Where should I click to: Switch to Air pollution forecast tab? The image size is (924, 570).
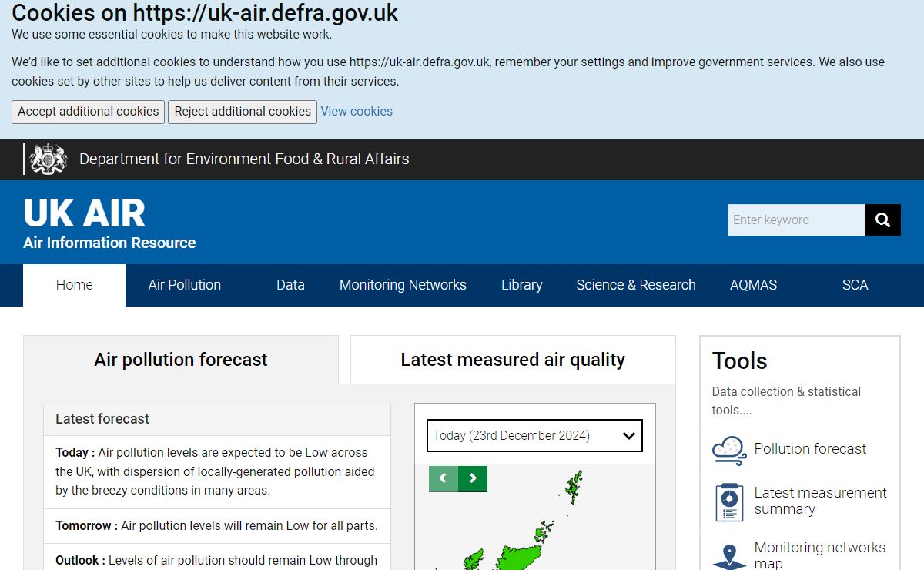click(181, 360)
